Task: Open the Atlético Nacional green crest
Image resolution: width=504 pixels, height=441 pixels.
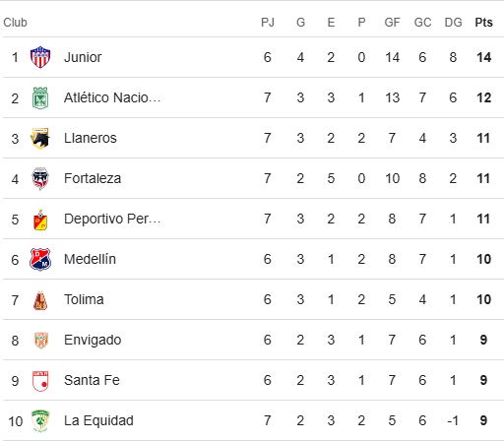Action: [40, 97]
